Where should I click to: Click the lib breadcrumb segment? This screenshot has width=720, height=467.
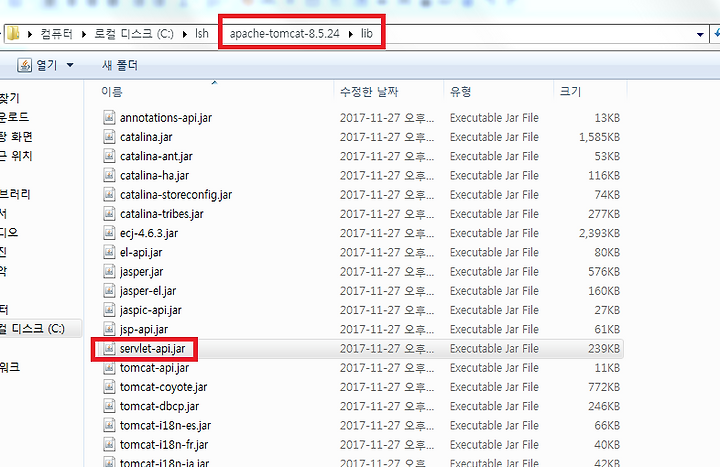coord(366,34)
